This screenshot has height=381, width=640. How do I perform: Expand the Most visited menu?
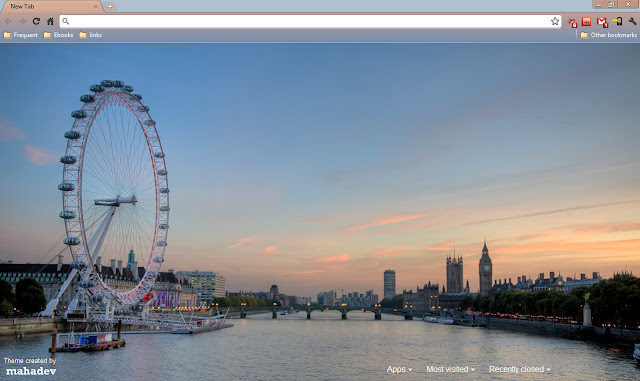[450, 369]
